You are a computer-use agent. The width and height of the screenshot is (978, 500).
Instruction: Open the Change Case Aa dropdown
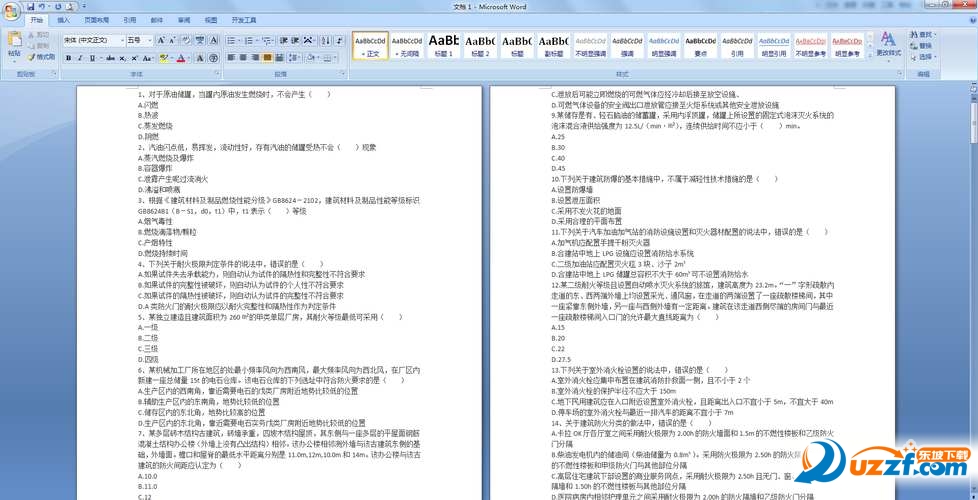point(147,58)
